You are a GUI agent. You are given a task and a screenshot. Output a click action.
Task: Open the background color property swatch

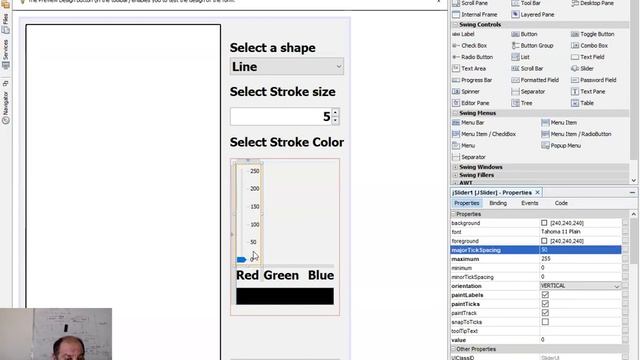point(544,223)
